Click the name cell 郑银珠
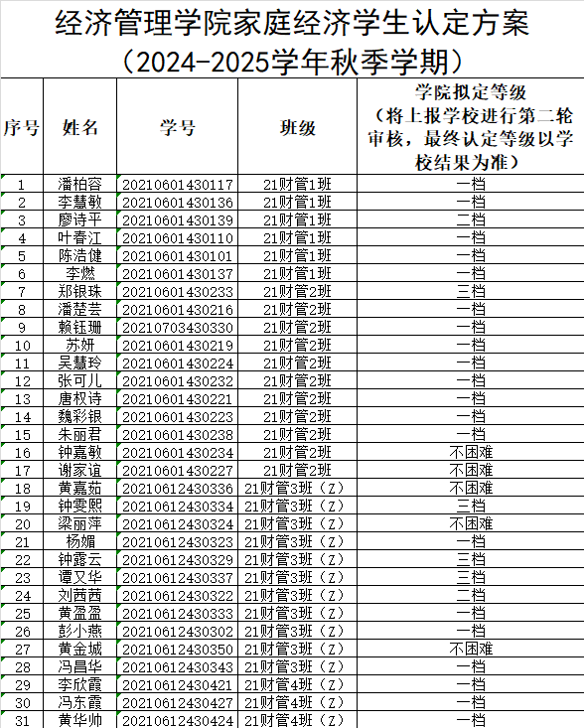This screenshot has width=584, height=728. [79, 291]
